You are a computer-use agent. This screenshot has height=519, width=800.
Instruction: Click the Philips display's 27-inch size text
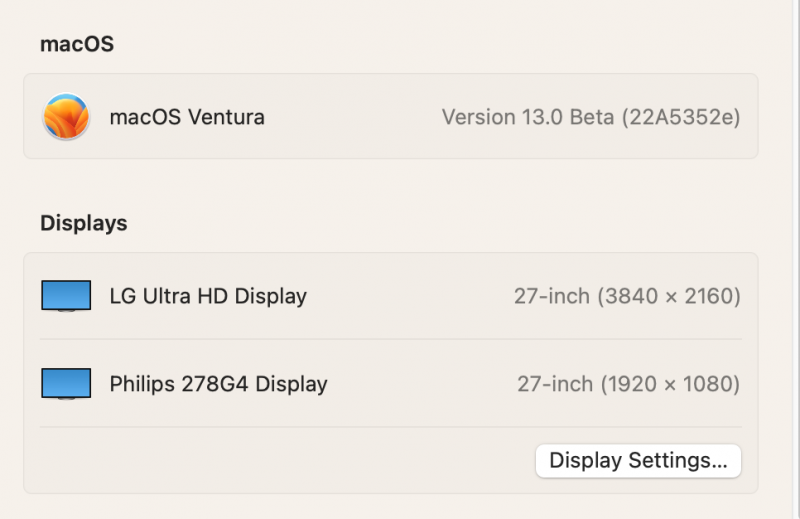[555, 384]
